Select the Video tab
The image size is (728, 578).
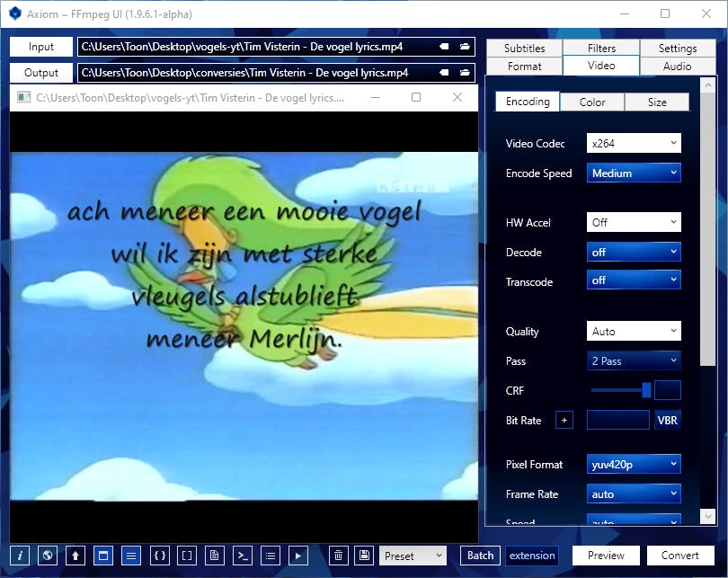tap(601, 66)
